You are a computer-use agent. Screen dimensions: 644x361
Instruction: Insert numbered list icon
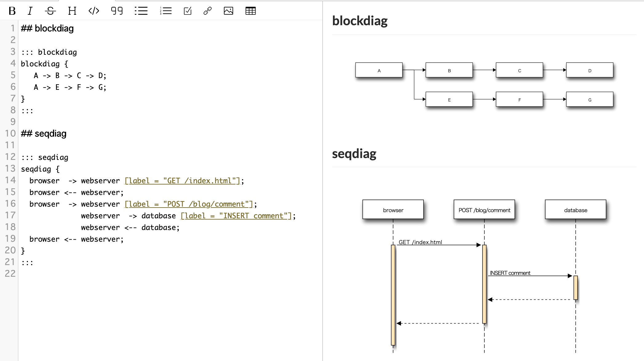click(166, 11)
